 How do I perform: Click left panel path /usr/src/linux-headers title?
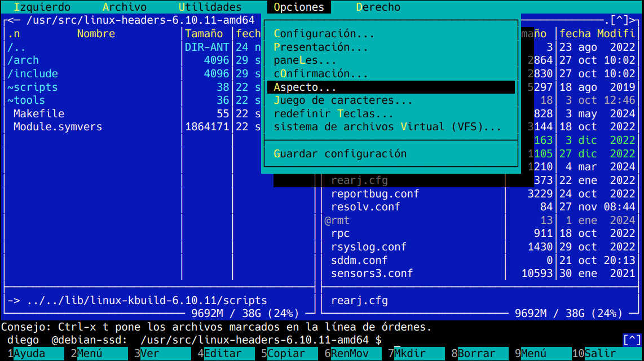click(140, 20)
